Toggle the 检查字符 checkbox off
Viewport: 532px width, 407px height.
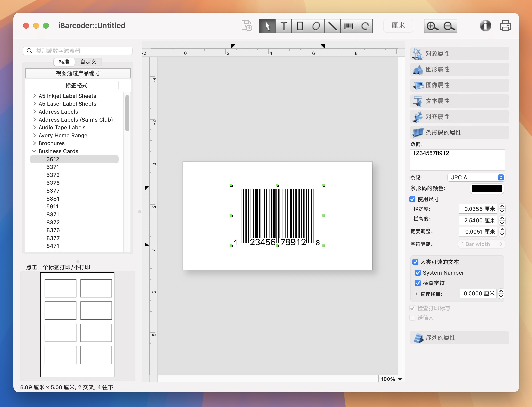coord(418,283)
